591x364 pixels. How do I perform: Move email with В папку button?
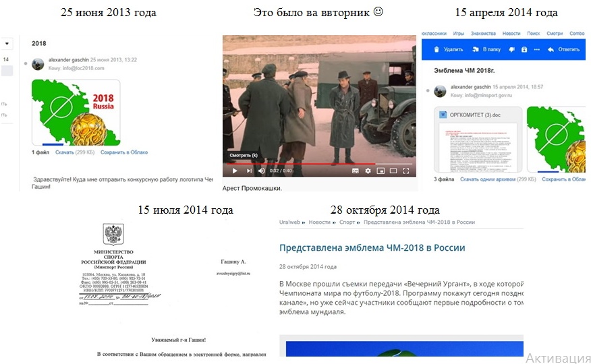click(x=486, y=49)
